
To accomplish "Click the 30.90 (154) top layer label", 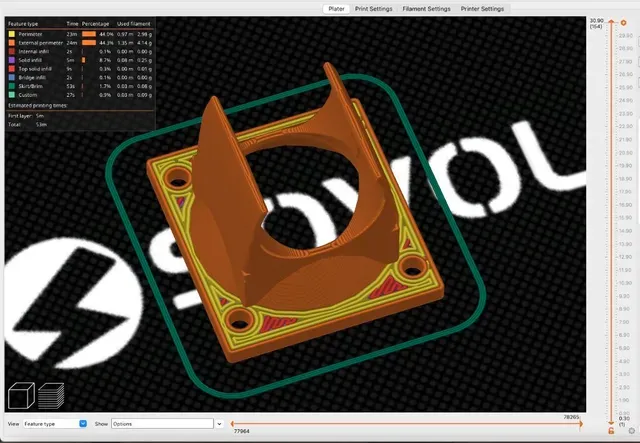I will pyautogui.click(x=596, y=23).
